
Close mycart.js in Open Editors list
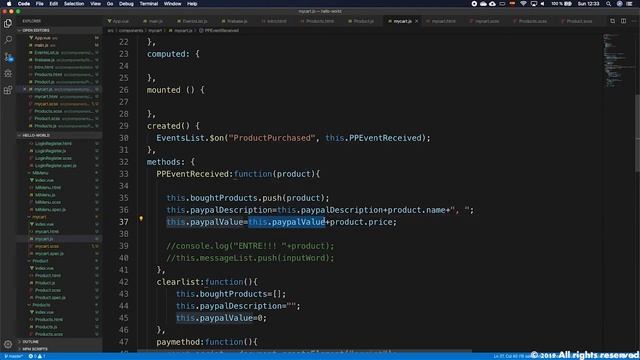tap(25, 89)
